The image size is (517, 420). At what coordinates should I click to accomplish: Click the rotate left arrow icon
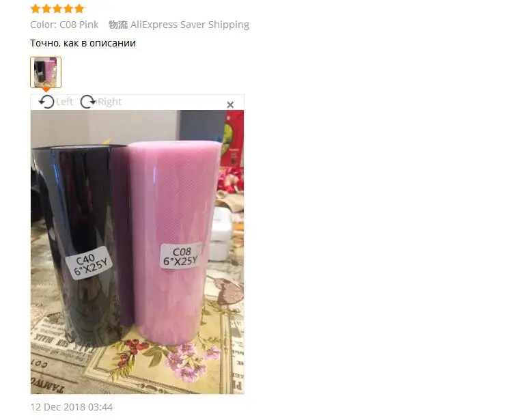click(46, 102)
